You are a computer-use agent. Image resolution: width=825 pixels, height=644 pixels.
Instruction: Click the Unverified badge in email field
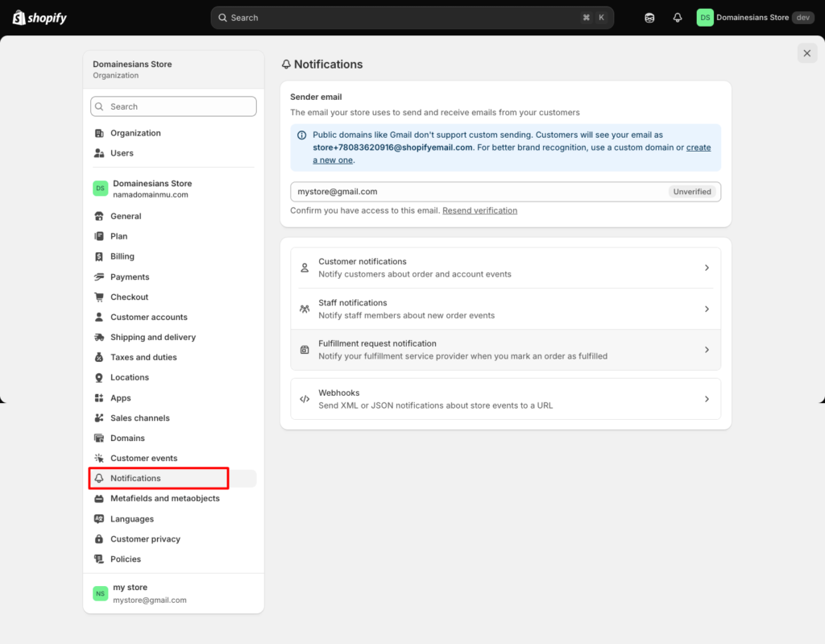click(x=692, y=192)
